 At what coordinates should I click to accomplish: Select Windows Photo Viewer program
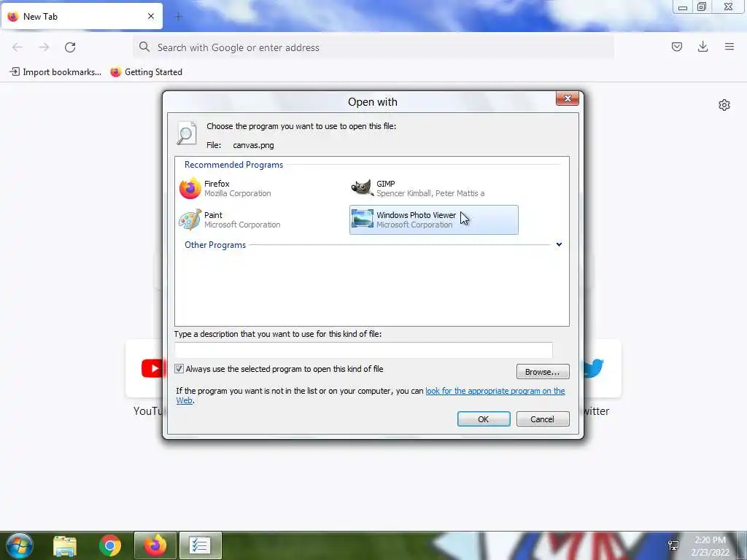coord(433,220)
